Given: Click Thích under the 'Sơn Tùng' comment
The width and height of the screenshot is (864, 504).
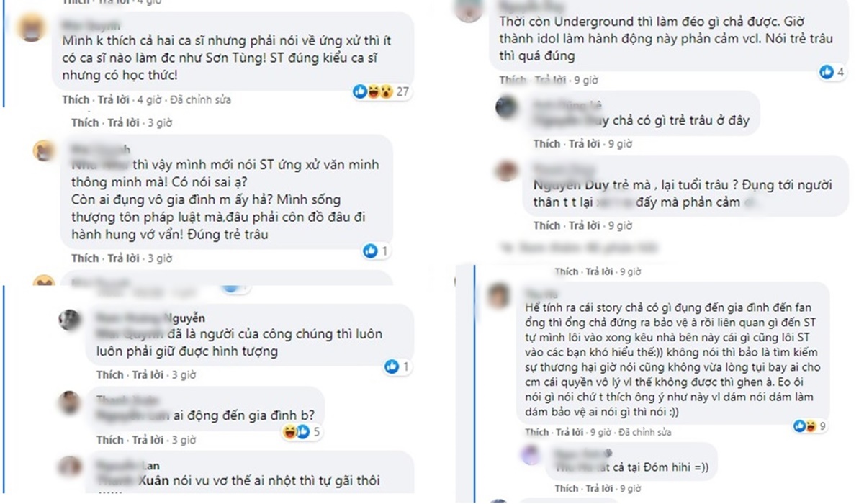Looking at the screenshot, I should [x=76, y=99].
